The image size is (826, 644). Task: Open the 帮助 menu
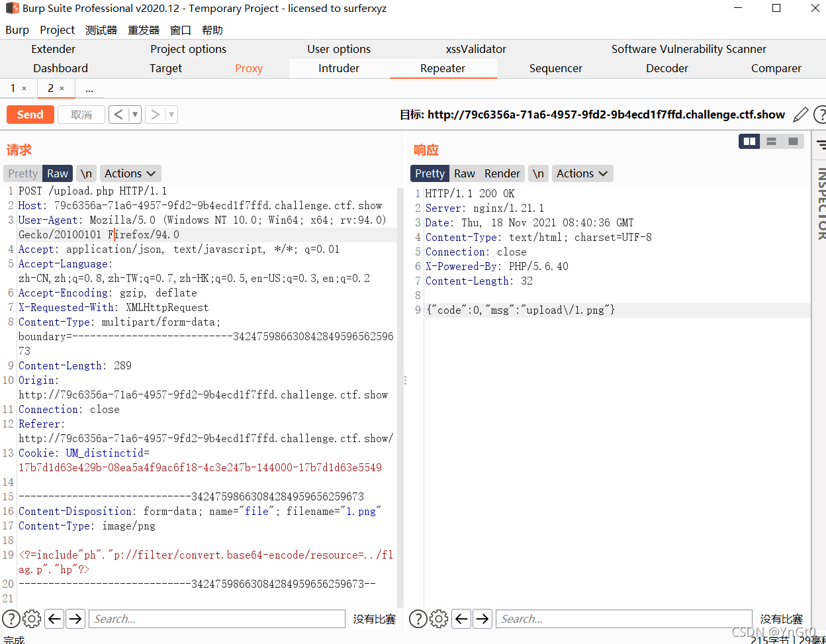tap(212, 30)
